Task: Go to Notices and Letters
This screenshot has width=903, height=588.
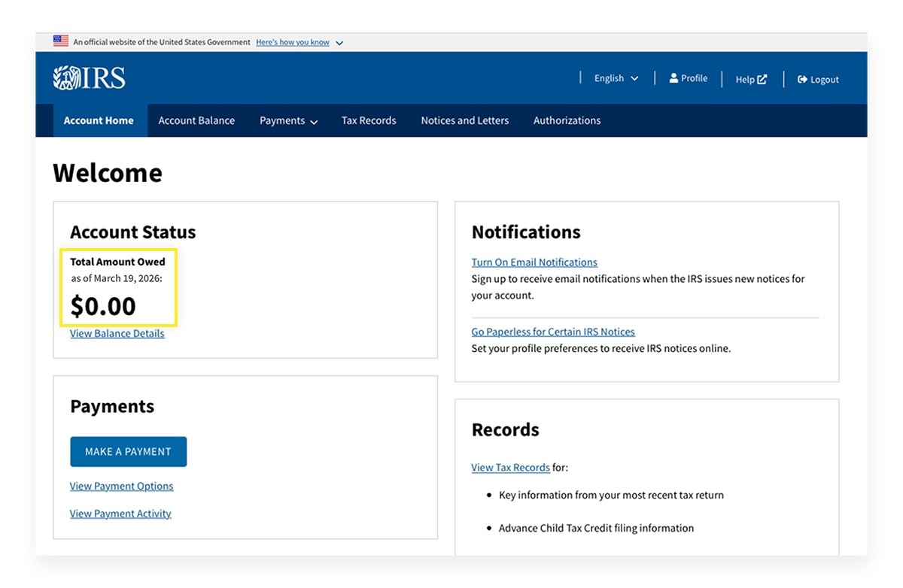Action: (464, 120)
